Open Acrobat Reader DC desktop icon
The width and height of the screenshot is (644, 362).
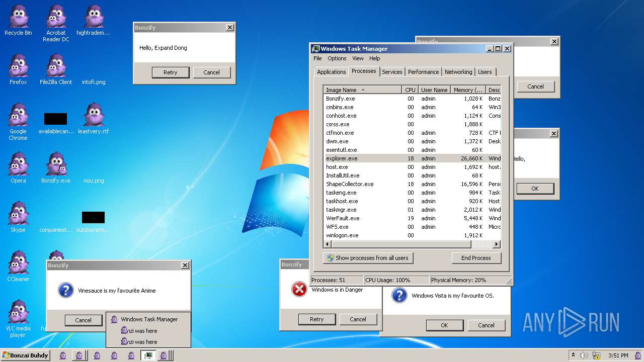(56, 23)
